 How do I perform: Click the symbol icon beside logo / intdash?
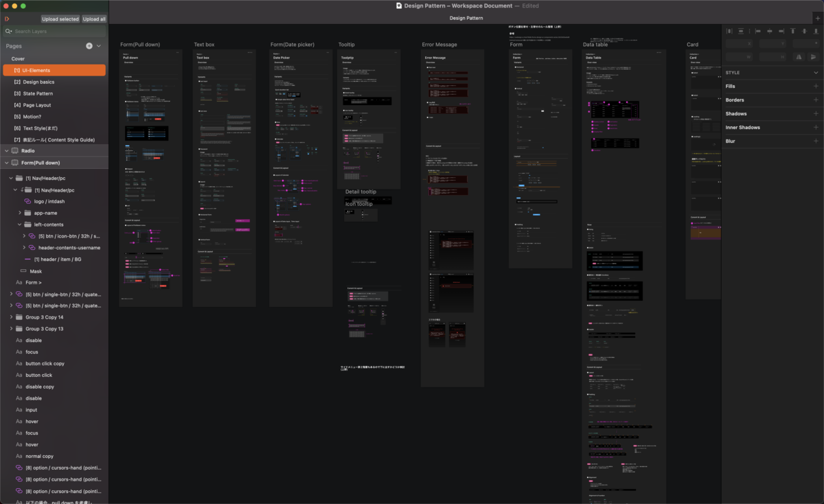click(27, 201)
